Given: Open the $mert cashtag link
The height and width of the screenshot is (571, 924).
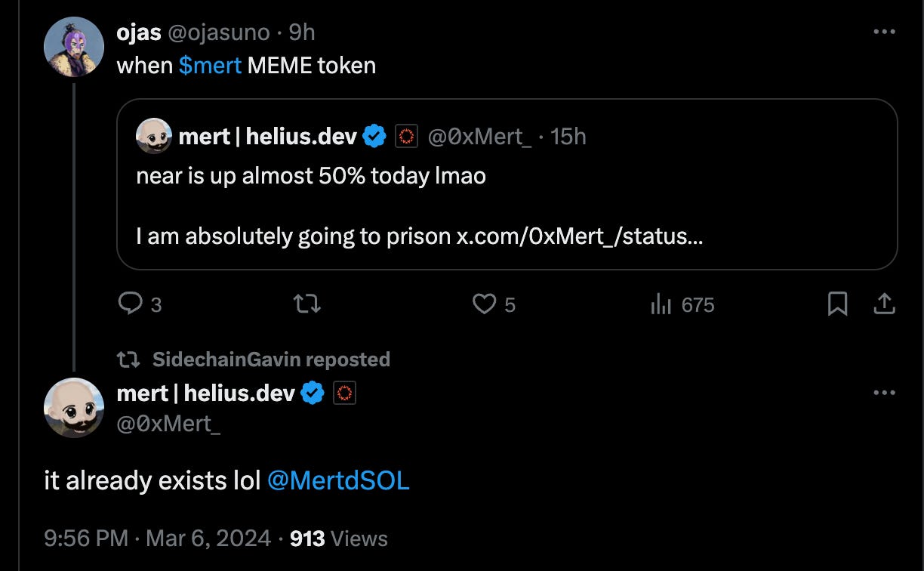Looking at the screenshot, I should click(x=210, y=66).
